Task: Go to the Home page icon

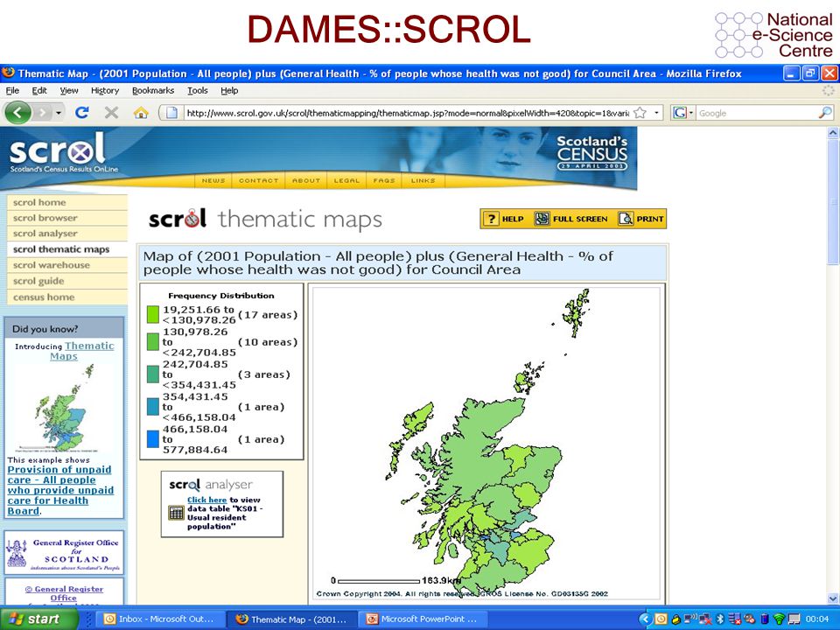Action: (141, 113)
